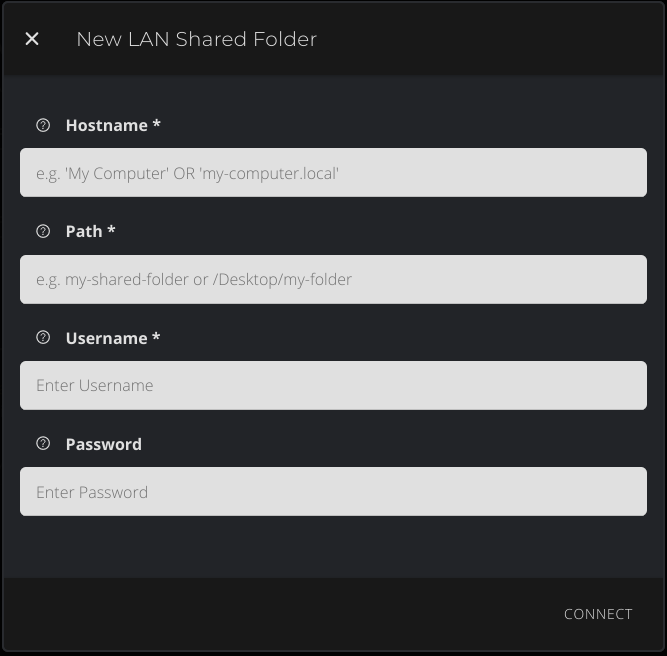667x656 pixels.
Task: Click into the Path text field
Action: coord(333,279)
